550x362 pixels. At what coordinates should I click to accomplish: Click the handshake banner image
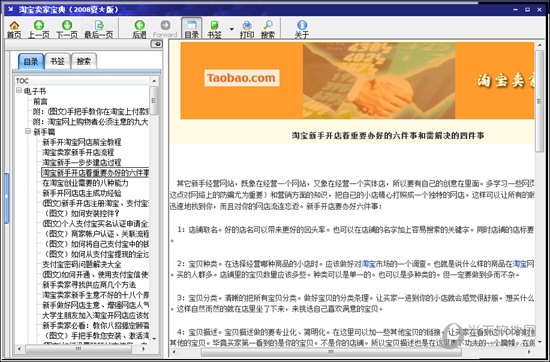(x=379, y=80)
